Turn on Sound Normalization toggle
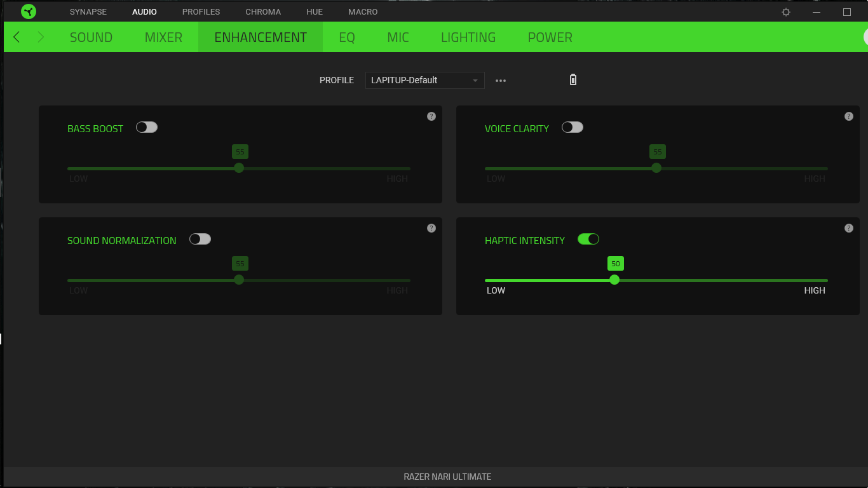The image size is (868, 488). pyautogui.click(x=200, y=239)
